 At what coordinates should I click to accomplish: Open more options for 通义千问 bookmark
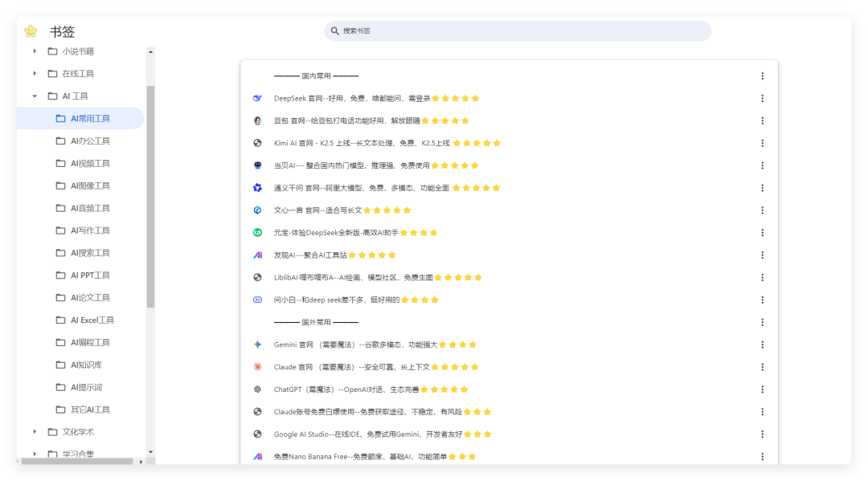pyautogui.click(x=762, y=188)
